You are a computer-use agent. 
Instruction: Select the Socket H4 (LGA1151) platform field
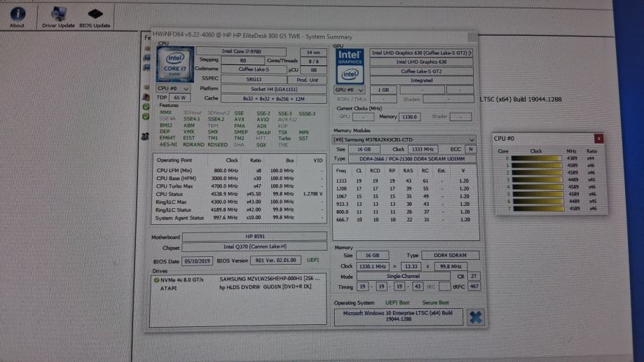point(274,89)
